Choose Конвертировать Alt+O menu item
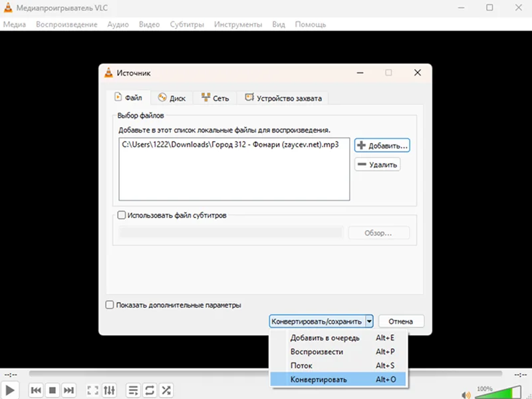532x399 pixels. tap(338, 379)
